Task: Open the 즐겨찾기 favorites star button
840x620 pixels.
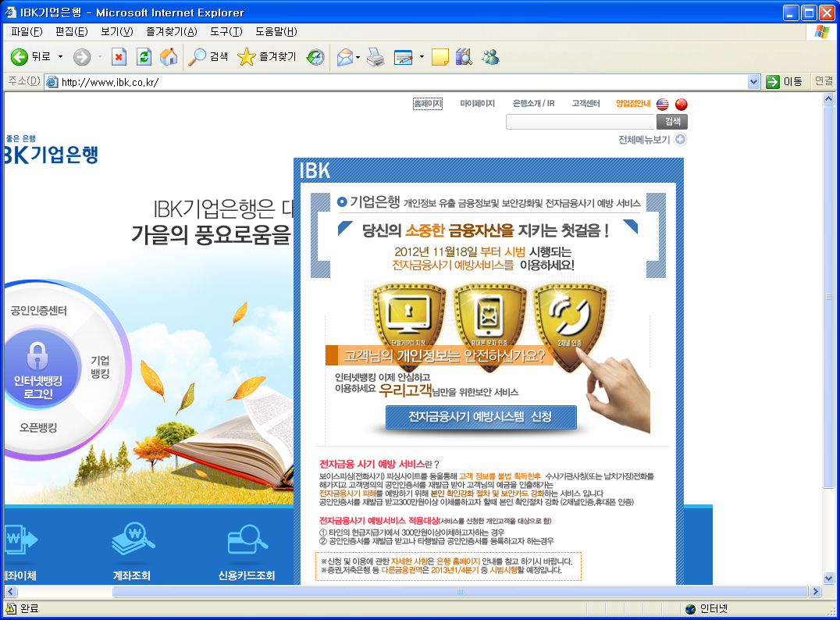Action: click(267, 57)
